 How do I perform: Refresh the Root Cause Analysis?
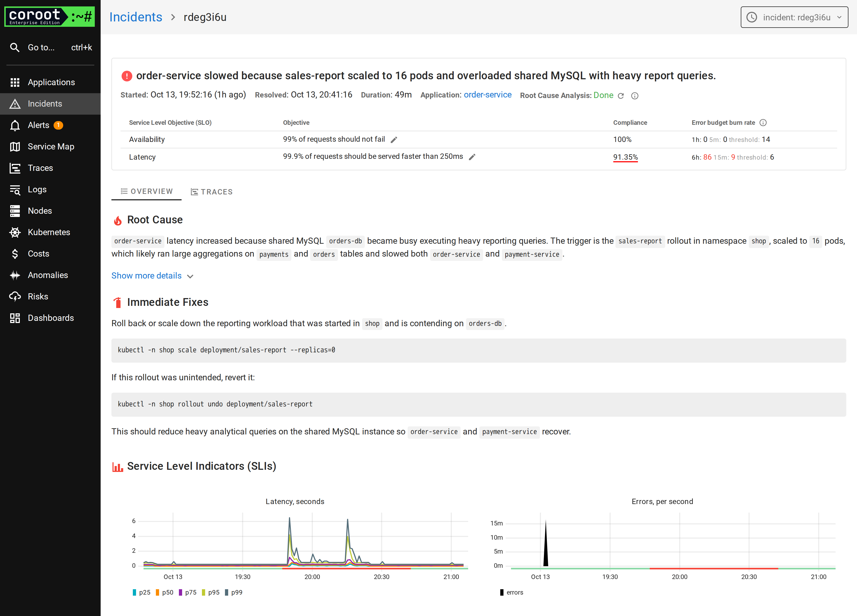[x=621, y=96]
